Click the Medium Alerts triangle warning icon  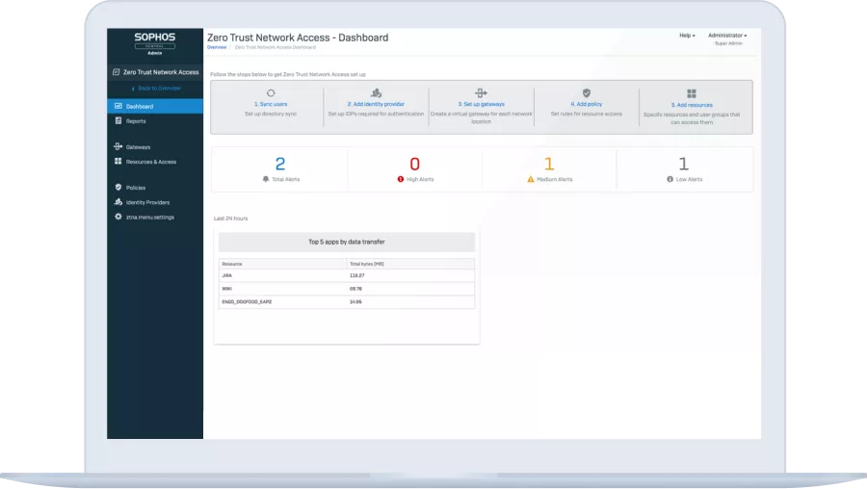530,179
